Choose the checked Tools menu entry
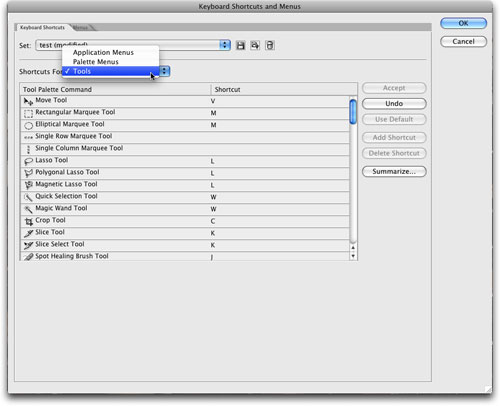The width and height of the screenshot is (500, 406). tap(110, 71)
